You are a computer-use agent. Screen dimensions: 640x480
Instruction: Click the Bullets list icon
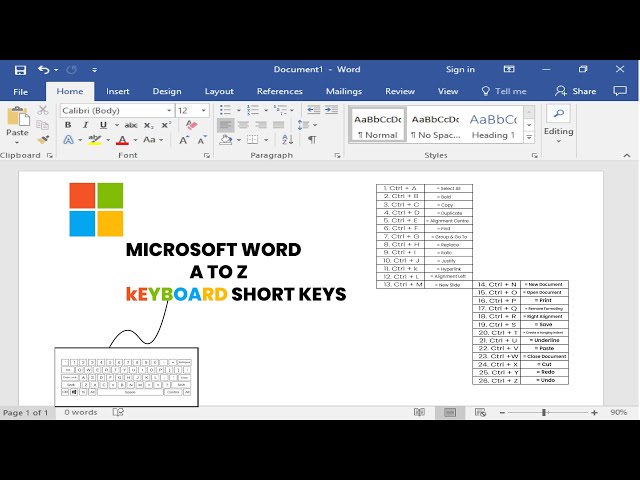coord(225,110)
